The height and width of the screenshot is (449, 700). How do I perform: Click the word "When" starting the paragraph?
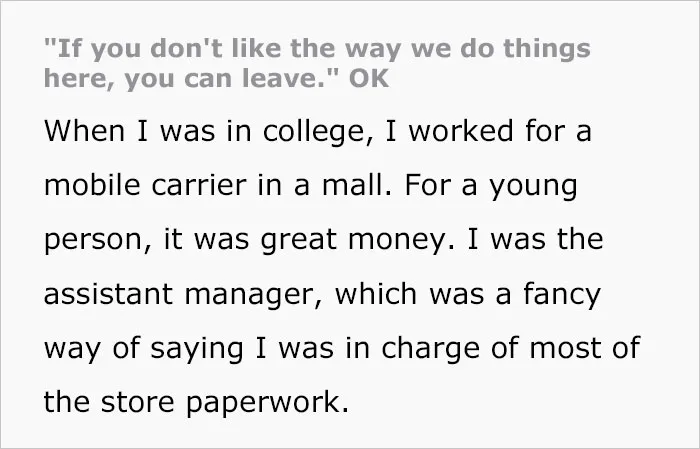point(84,131)
